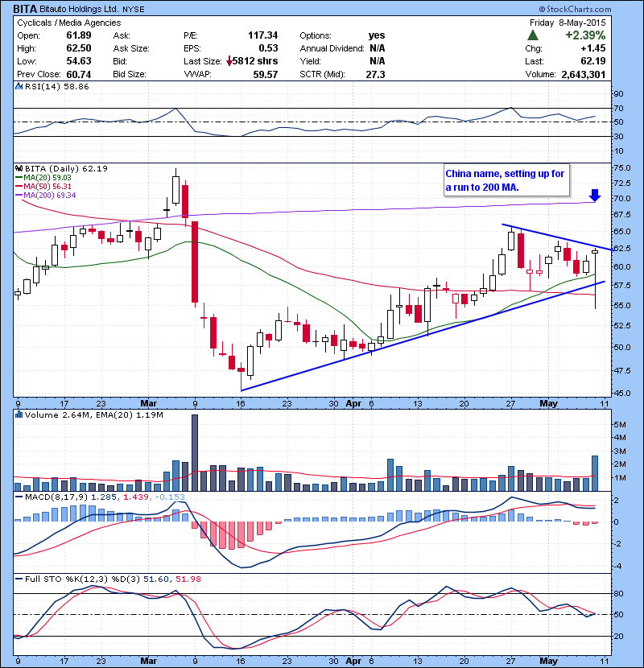Click the Cyclicals / Media Agencies sector text
644x668 pixels.
click(x=69, y=23)
